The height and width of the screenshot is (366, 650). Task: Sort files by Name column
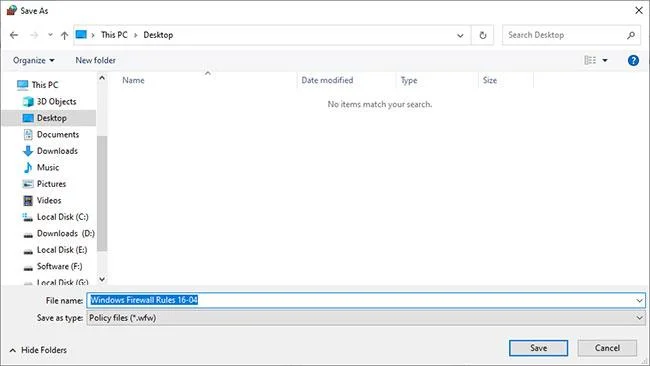tap(133, 80)
